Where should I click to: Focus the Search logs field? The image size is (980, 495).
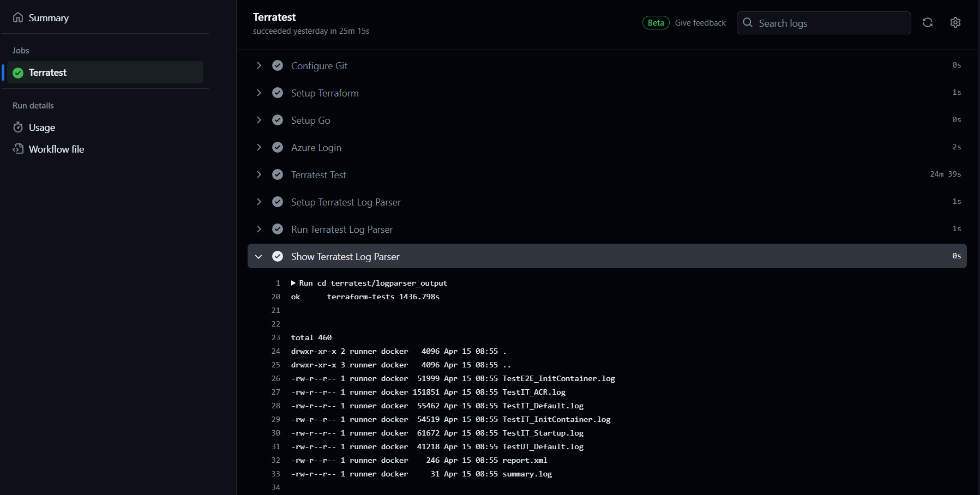point(823,23)
